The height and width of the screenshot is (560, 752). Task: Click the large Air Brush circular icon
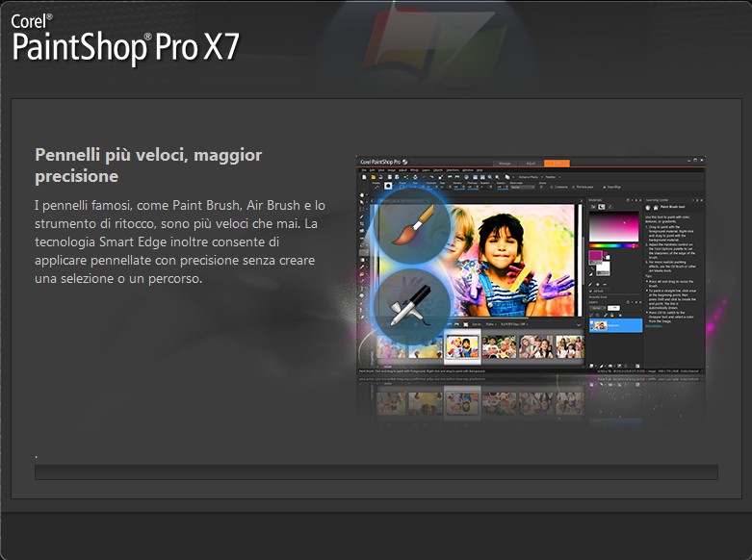[x=411, y=307]
